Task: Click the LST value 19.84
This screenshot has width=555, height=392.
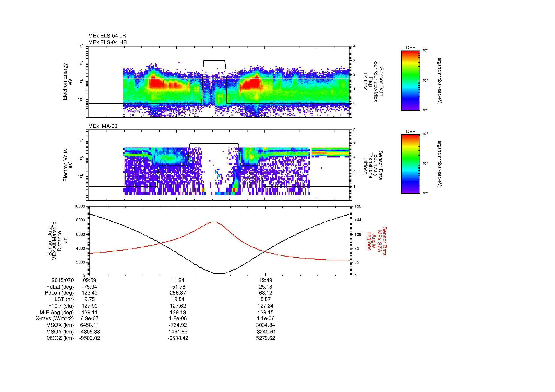Action: (x=178, y=299)
